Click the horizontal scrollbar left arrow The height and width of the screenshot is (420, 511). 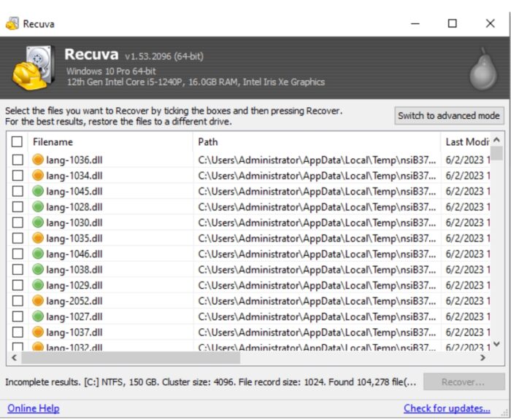click(x=14, y=358)
